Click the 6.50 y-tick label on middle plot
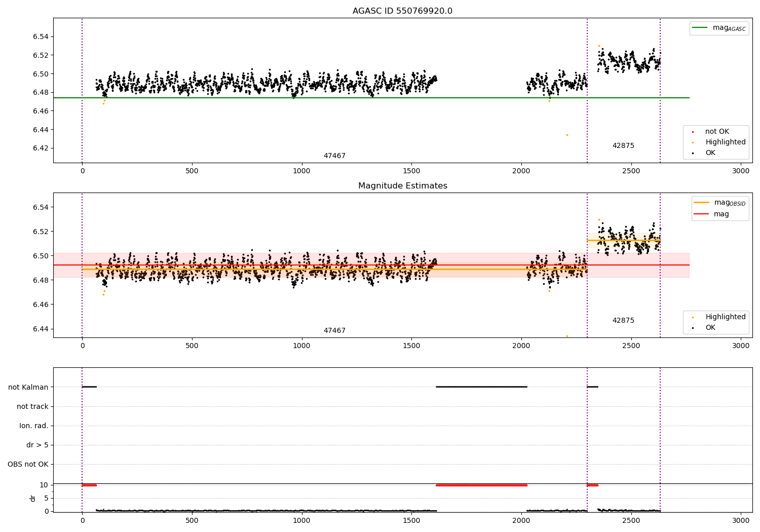Viewport: 760px width, 532px height. (41, 256)
